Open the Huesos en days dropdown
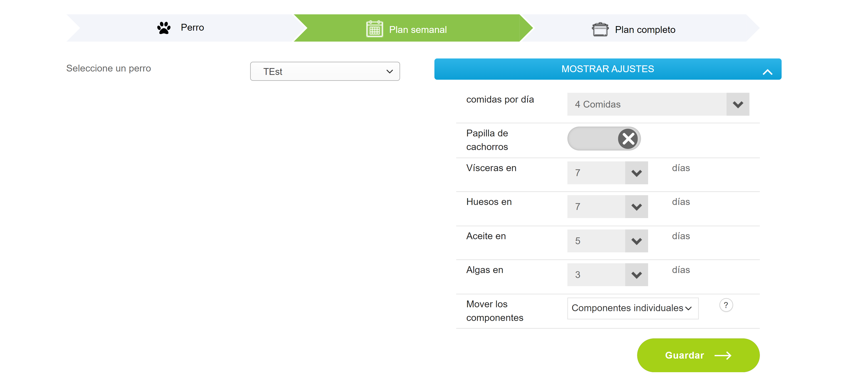The height and width of the screenshot is (384, 868). pyautogui.click(x=607, y=207)
